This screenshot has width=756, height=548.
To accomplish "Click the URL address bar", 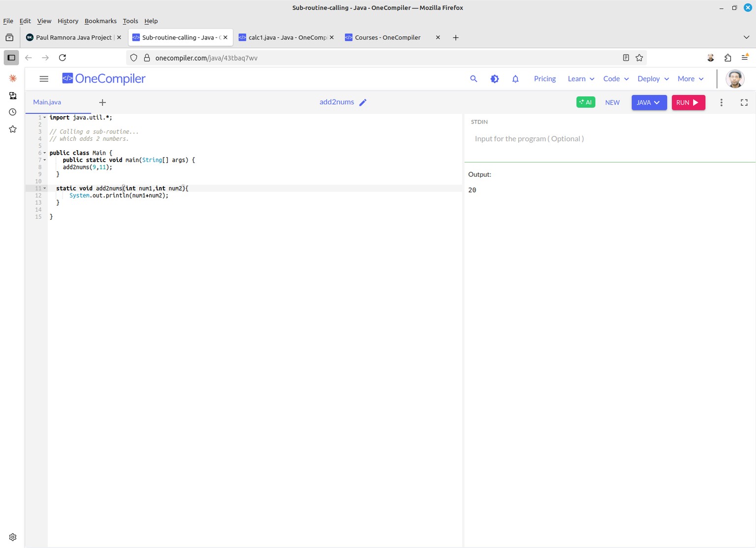I will coord(386,58).
